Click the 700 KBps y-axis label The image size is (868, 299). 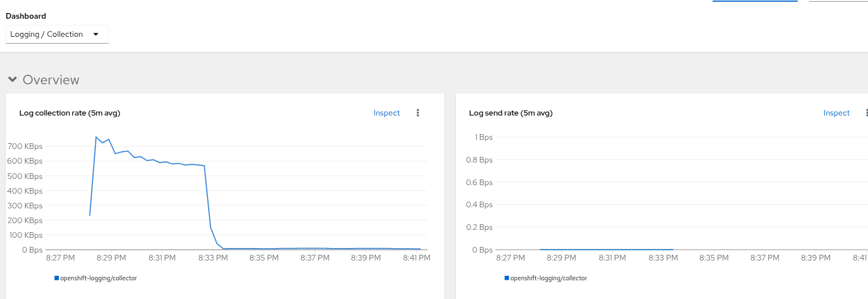[25, 146]
